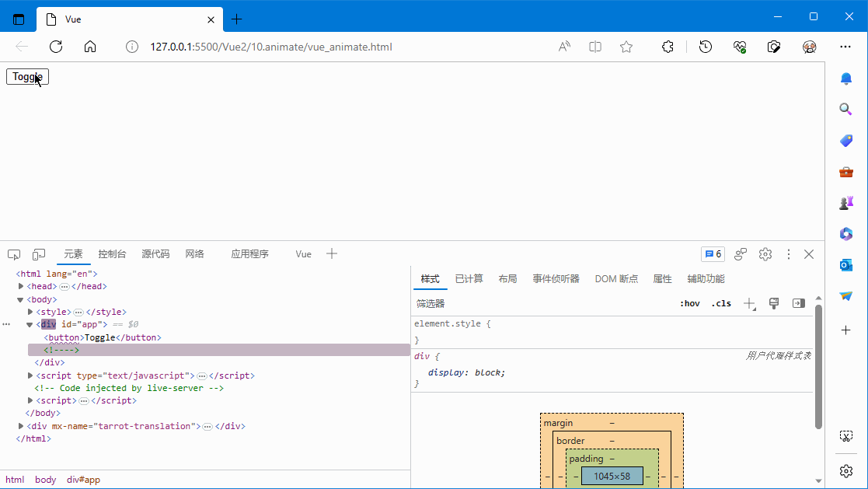The image size is (868, 489).
Task: Select div#app in the breadcrumb
Action: pos(84,480)
